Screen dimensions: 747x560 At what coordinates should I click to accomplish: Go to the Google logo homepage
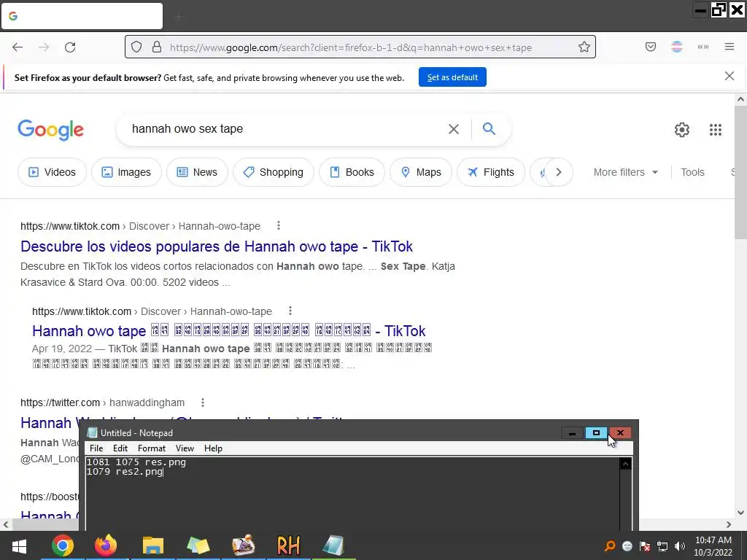tap(50, 130)
